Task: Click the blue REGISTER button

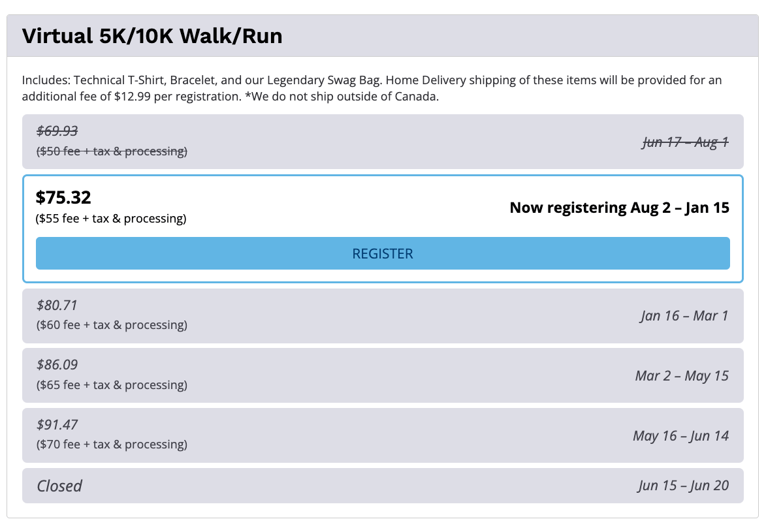Action: click(383, 253)
